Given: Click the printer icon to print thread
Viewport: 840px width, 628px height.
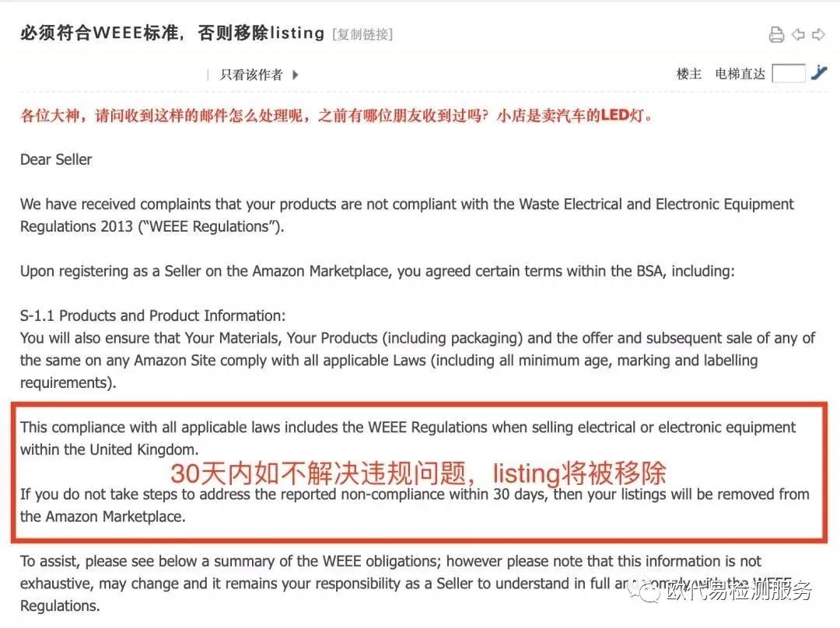Looking at the screenshot, I should pos(775,35).
